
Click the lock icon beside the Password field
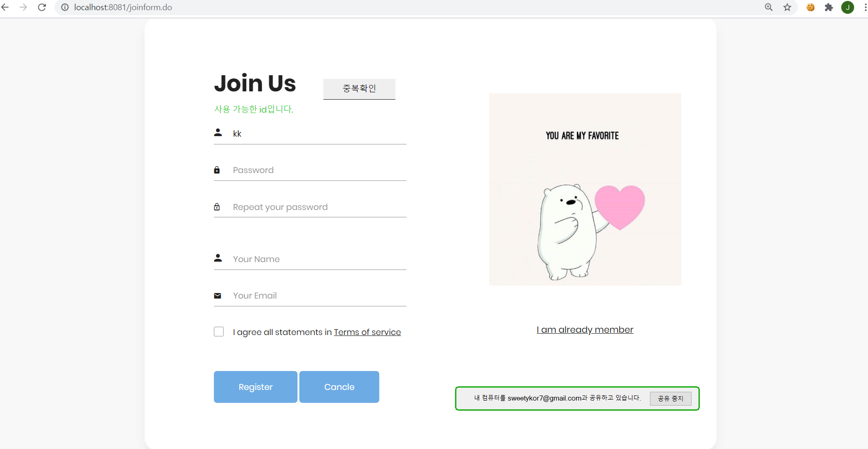point(218,169)
